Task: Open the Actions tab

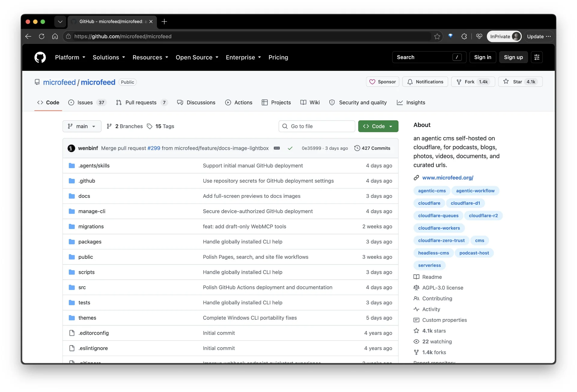Action: point(239,103)
